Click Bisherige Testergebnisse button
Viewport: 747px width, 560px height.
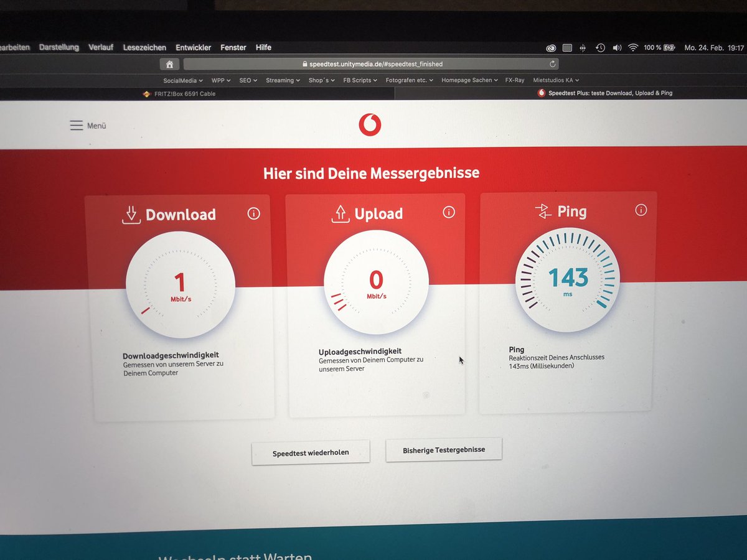click(x=444, y=449)
